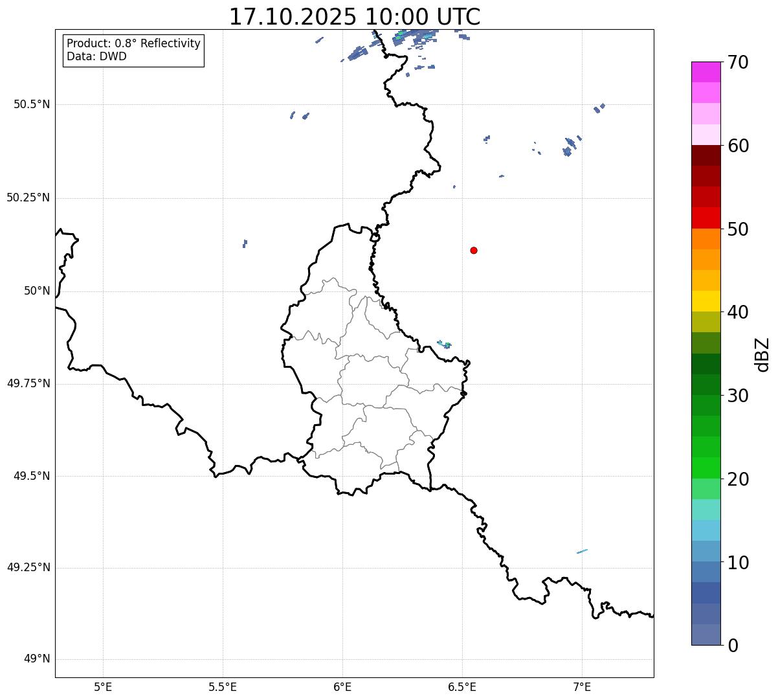Select the plot title 17.10.2025 10:00 UTC

pyautogui.click(x=355, y=17)
